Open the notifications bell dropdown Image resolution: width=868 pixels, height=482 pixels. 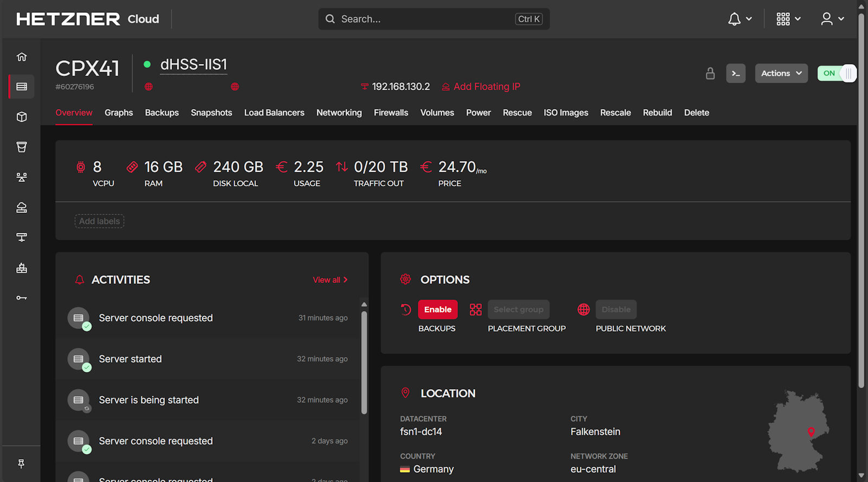coord(739,19)
